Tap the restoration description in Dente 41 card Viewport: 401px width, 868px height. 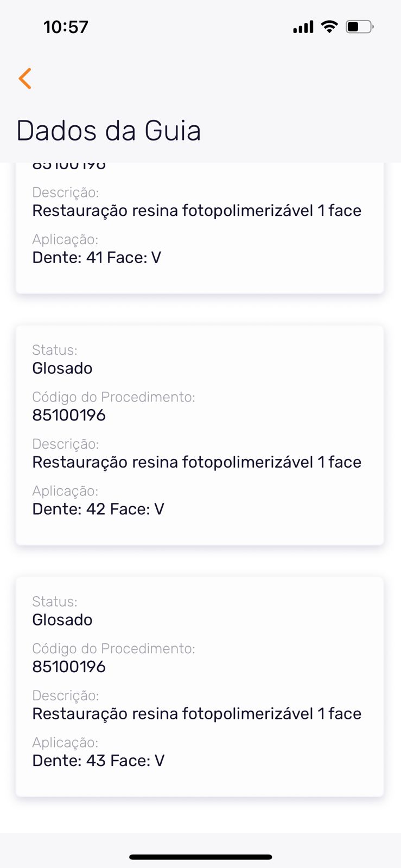click(196, 210)
